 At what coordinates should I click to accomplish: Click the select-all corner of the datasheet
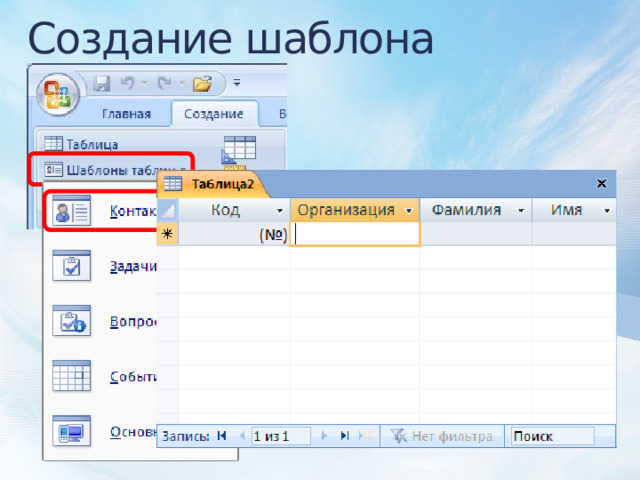(x=168, y=210)
